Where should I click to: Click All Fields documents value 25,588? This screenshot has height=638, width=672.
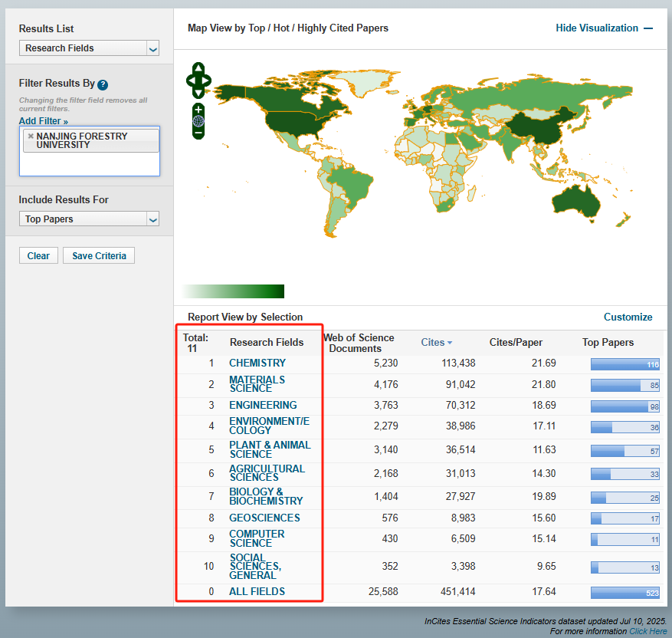pos(383,592)
